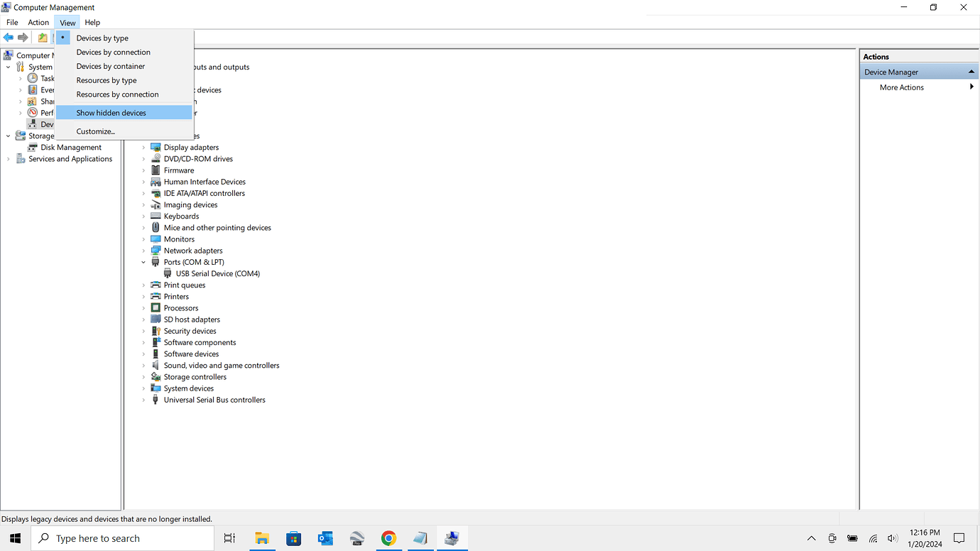Choose Devices by connection
Image resolution: width=980 pixels, height=551 pixels.
(114, 53)
